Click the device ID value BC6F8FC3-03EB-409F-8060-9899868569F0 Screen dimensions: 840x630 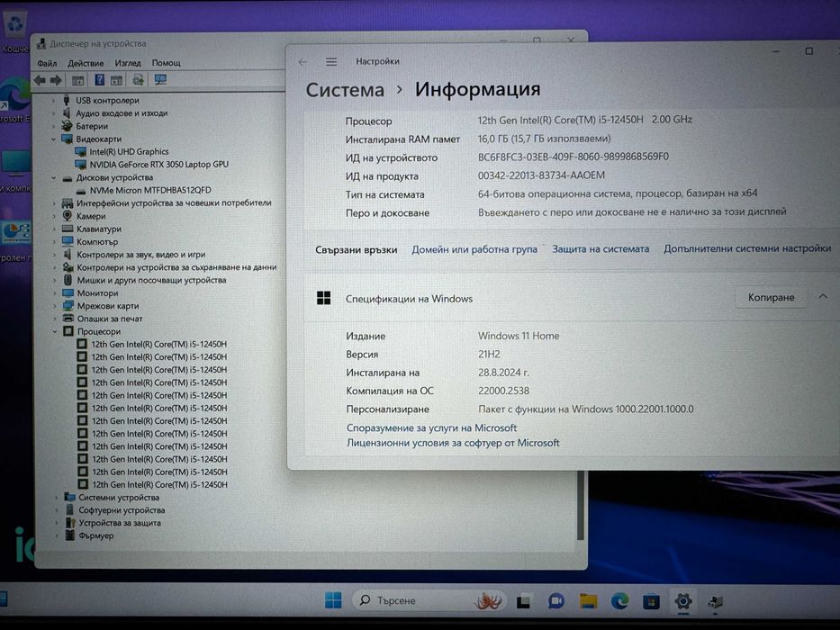[x=574, y=157]
